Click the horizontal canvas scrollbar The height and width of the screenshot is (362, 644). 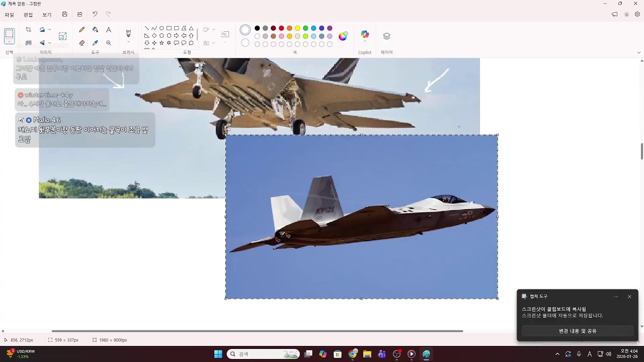(257, 331)
